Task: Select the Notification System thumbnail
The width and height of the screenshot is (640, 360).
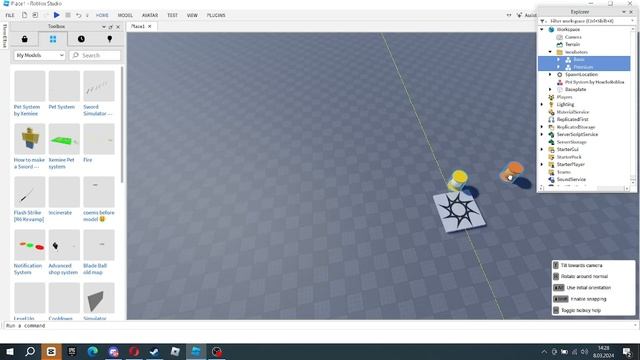Action: (29, 245)
